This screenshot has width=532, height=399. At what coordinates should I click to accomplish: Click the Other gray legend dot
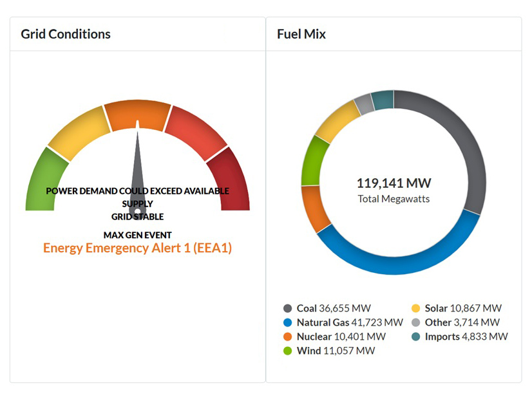[415, 323]
